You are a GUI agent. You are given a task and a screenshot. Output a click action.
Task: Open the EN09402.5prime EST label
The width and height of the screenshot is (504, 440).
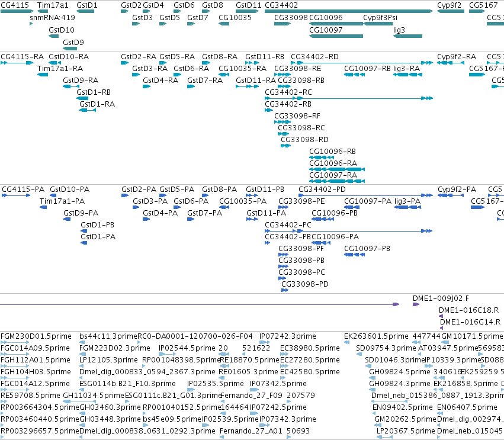coord(402,407)
